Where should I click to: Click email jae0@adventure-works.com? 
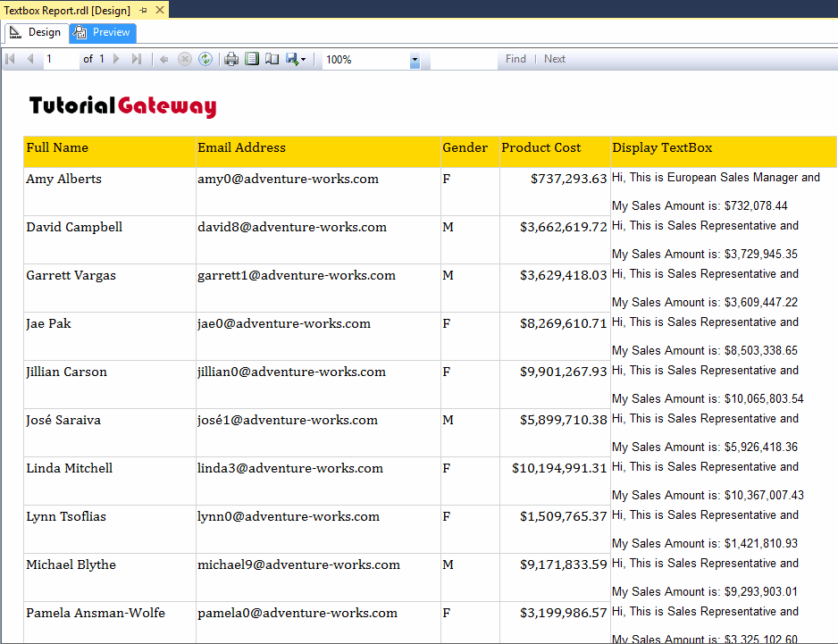tap(284, 323)
